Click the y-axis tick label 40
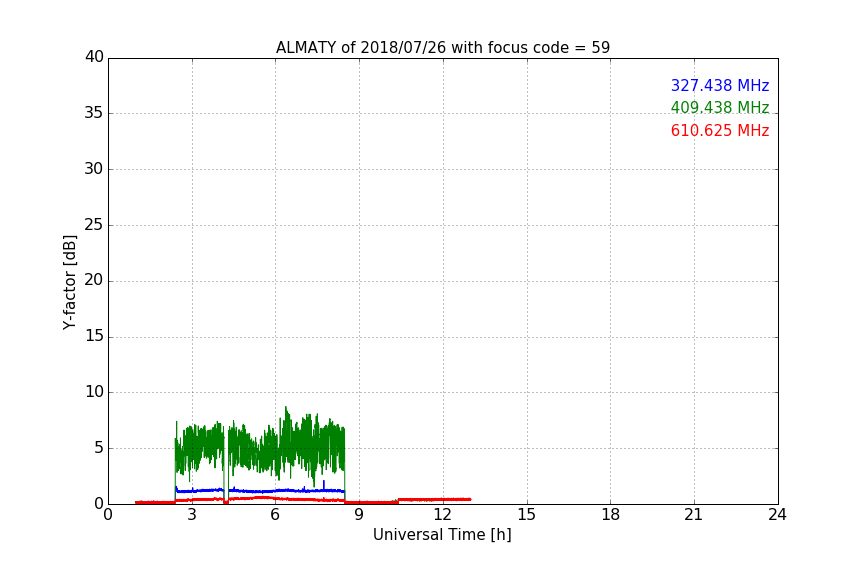 coord(94,57)
